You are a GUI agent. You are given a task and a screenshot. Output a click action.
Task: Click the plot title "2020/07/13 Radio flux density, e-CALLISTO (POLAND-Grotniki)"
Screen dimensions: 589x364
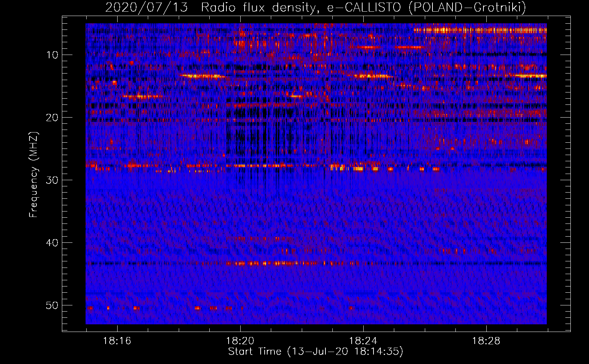pos(316,7)
